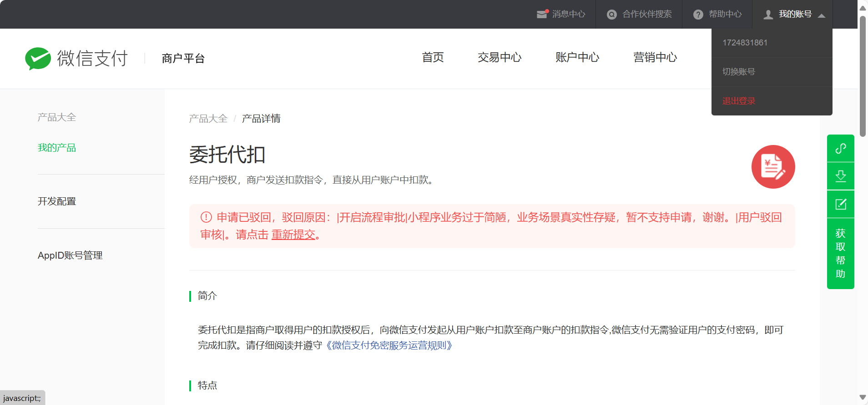The width and height of the screenshot is (868, 405).
Task: Open AppID账号管理 in left sidebar
Action: (70, 255)
